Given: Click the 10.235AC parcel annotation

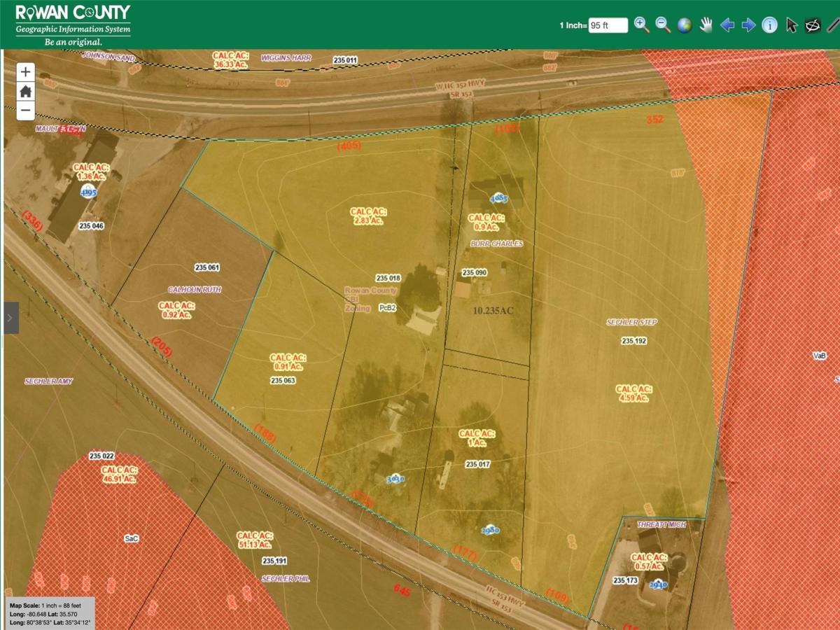Looking at the screenshot, I should coord(493,310).
